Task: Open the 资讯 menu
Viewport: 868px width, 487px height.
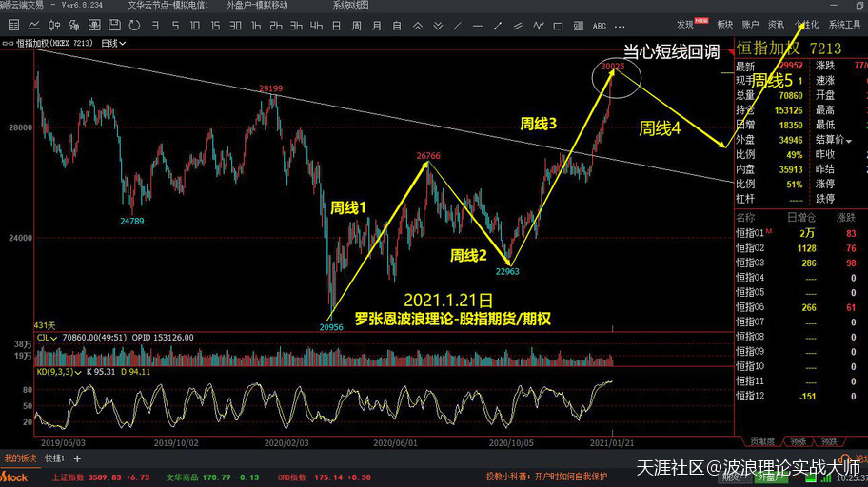Action: [x=776, y=25]
